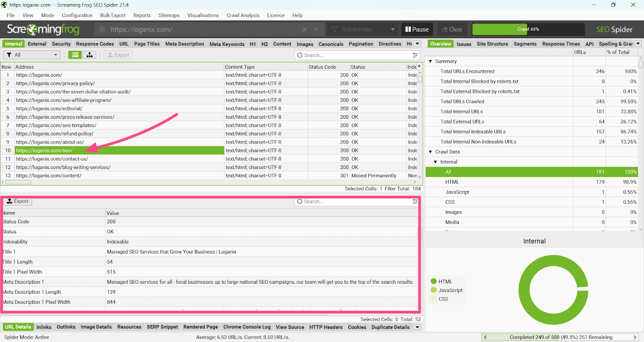Select Total Internal Indexable URLs row

click(531, 132)
